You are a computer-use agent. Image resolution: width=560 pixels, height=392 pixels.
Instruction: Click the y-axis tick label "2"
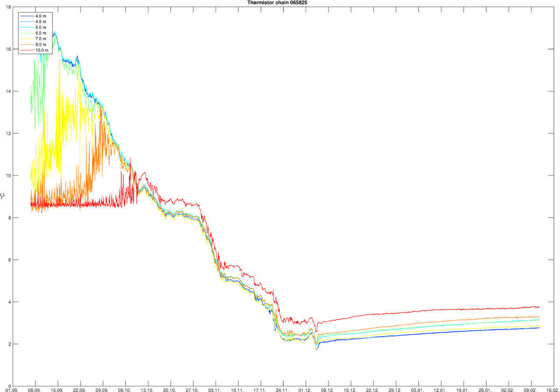pyautogui.click(x=9, y=344)
